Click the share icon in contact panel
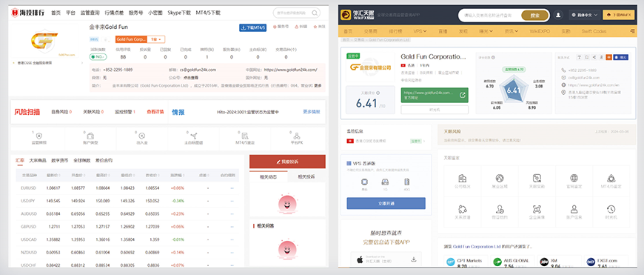The height and width of the screenshot is (275, 644). (594, 57)
